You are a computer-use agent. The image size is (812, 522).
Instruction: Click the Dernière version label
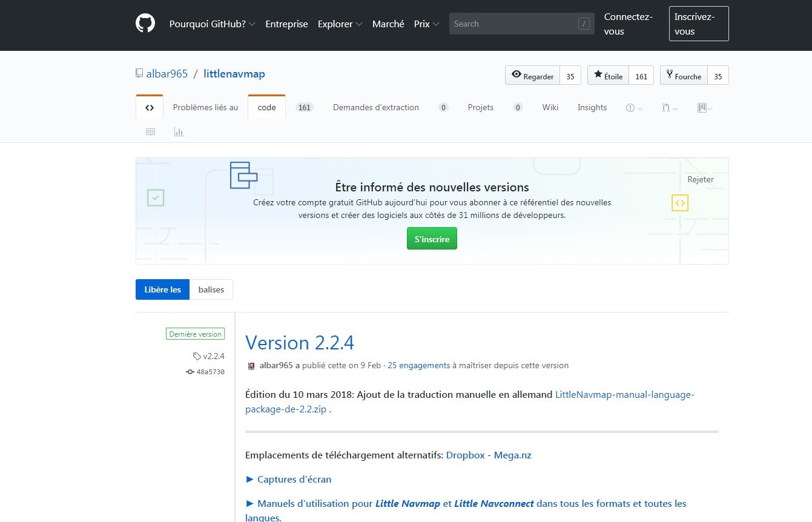point(196,334)
